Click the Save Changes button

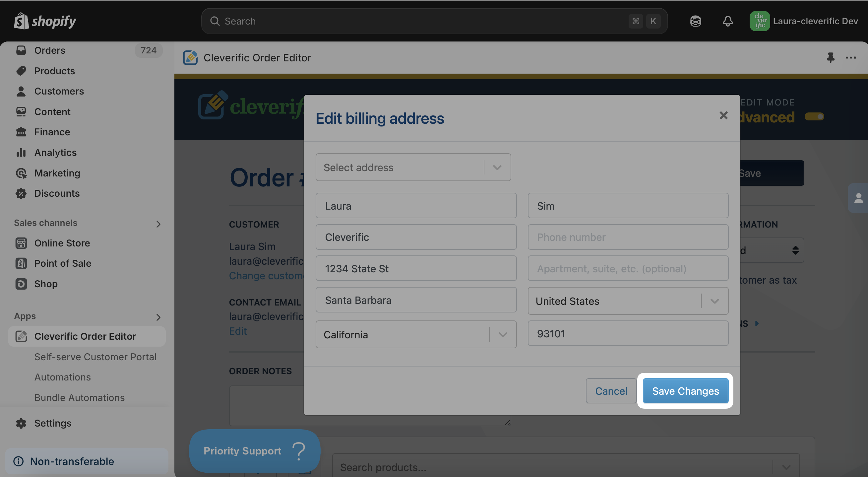click(685, 391)
